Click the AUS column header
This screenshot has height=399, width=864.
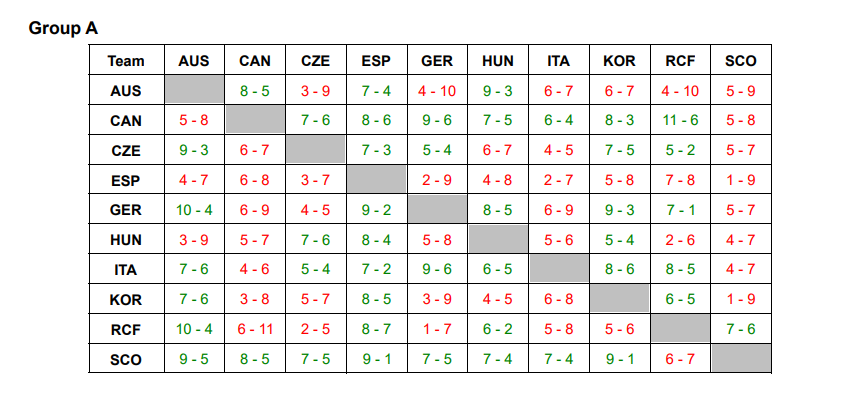click(x=194, y=61)
